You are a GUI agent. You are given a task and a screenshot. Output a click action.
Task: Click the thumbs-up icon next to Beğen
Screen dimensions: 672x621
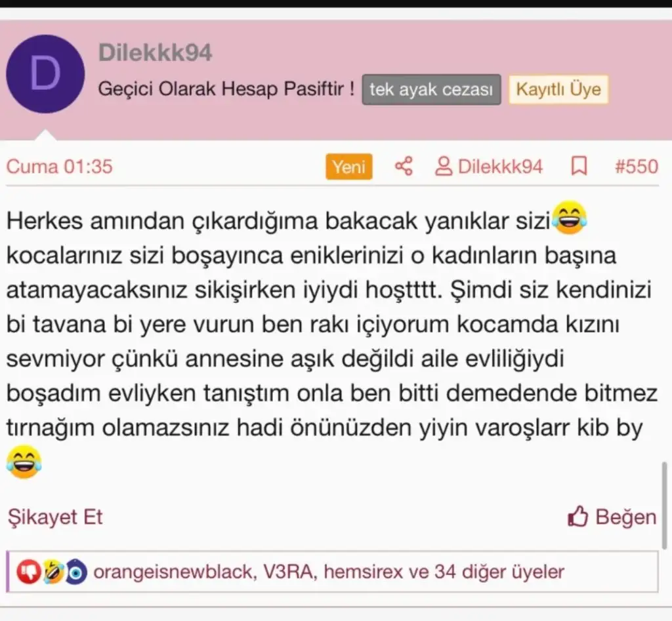click(577, 516)
